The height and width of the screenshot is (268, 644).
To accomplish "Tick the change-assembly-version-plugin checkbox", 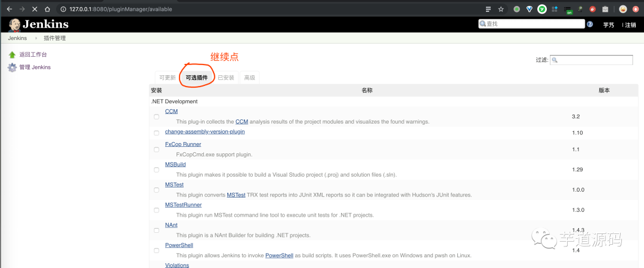I will coord(156,133).
